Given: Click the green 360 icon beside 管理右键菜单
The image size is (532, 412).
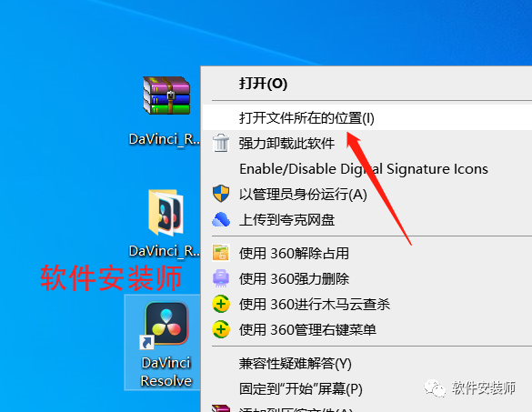Looking at the screenshot, I should point(221,329).
